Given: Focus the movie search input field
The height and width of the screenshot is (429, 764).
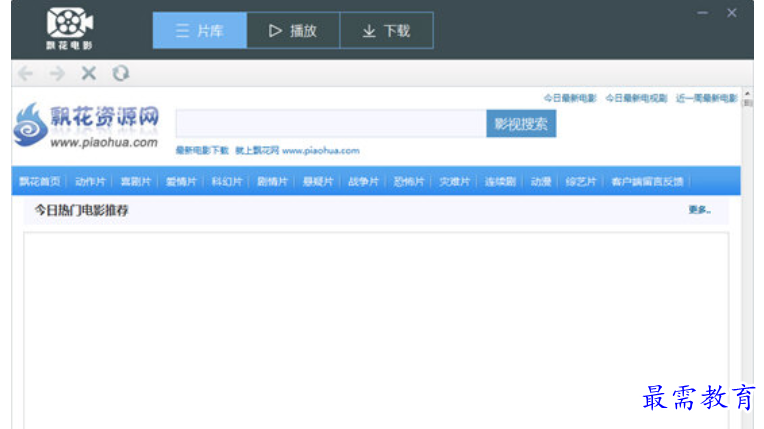Looking at the screenshot, I should (x=330, y=124).
